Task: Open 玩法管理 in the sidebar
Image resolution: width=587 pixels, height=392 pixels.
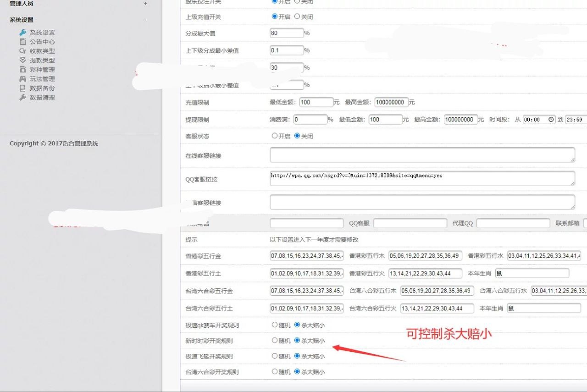Action: click(x=42, y=79)
